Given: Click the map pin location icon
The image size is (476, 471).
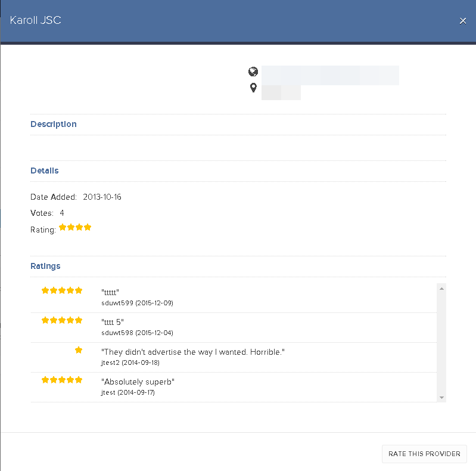Looking at the screenshot, I should 253,88.
